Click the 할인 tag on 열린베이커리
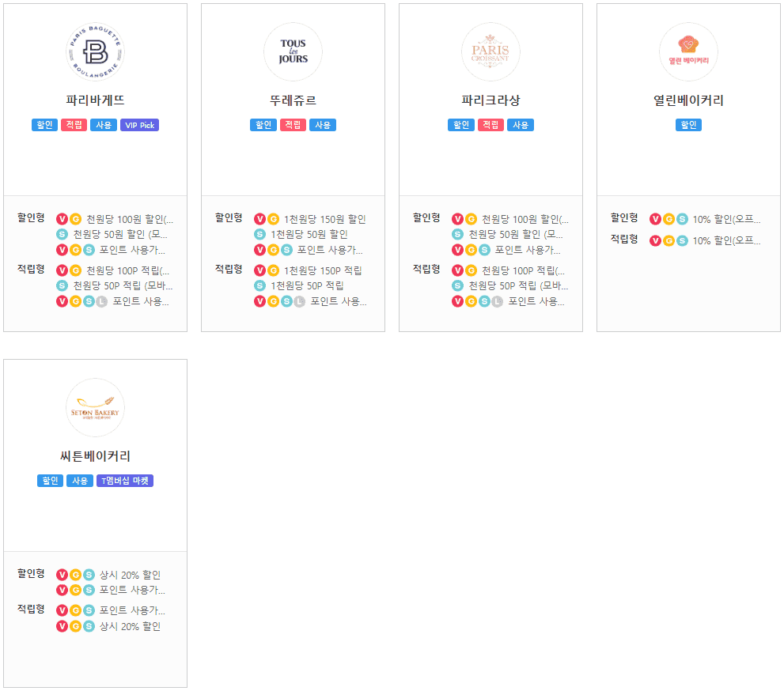784x691 pixels. pyautogui.click(x=688, y=125)
